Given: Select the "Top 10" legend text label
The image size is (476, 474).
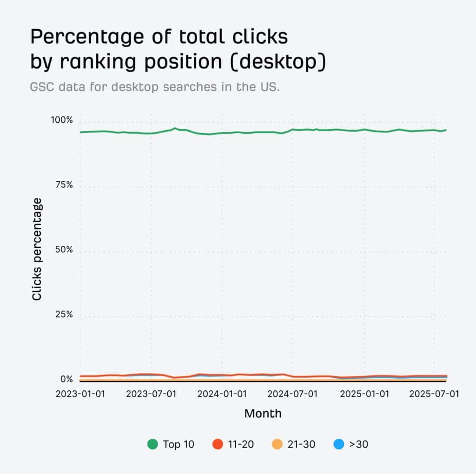Looking at the screenshot, I should pyautogui.click(x=178, y=444).
